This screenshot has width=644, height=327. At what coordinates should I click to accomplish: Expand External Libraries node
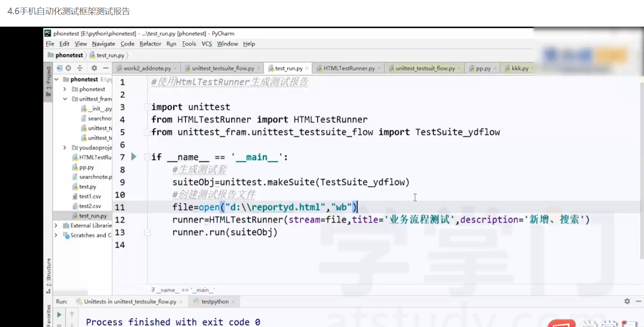56,226
